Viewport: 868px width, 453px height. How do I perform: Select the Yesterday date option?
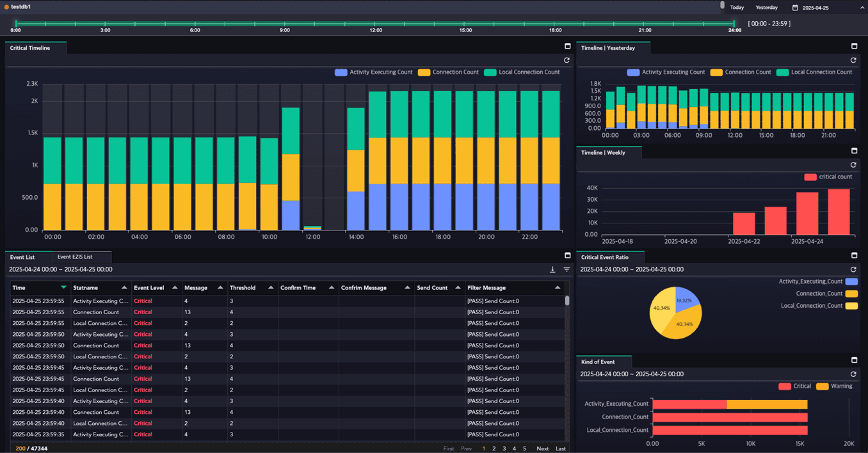tap(766, 8)
